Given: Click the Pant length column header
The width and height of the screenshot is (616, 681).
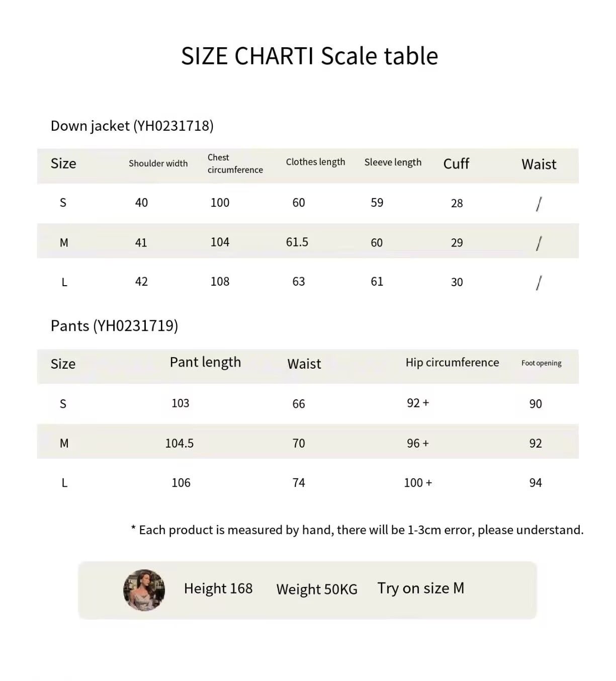Looking at the screenshot, I should tap(205, 363).
